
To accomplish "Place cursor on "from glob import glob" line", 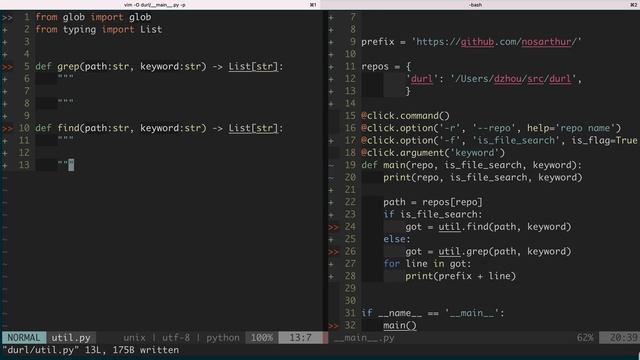I will point(93,17).
